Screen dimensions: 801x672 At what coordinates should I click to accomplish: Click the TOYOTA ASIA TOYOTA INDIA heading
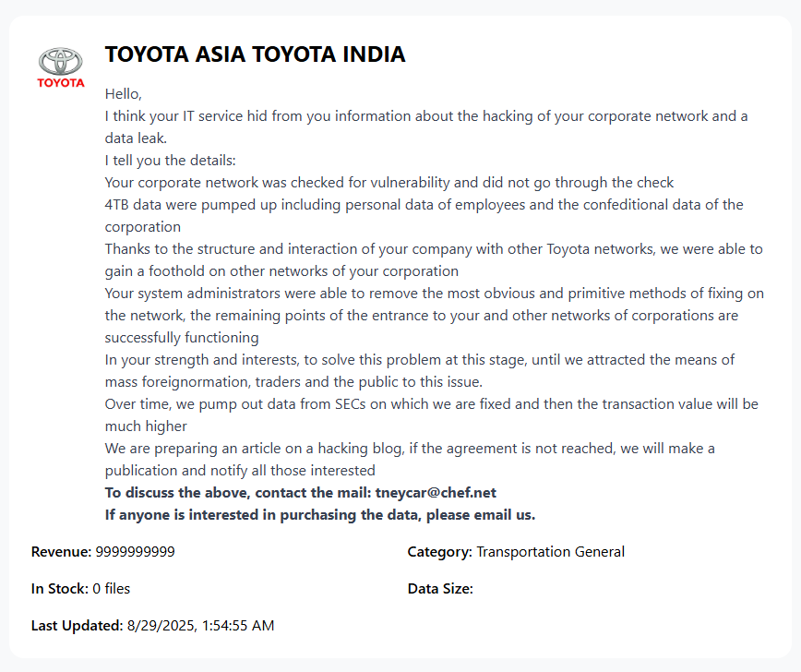(255, 54)
